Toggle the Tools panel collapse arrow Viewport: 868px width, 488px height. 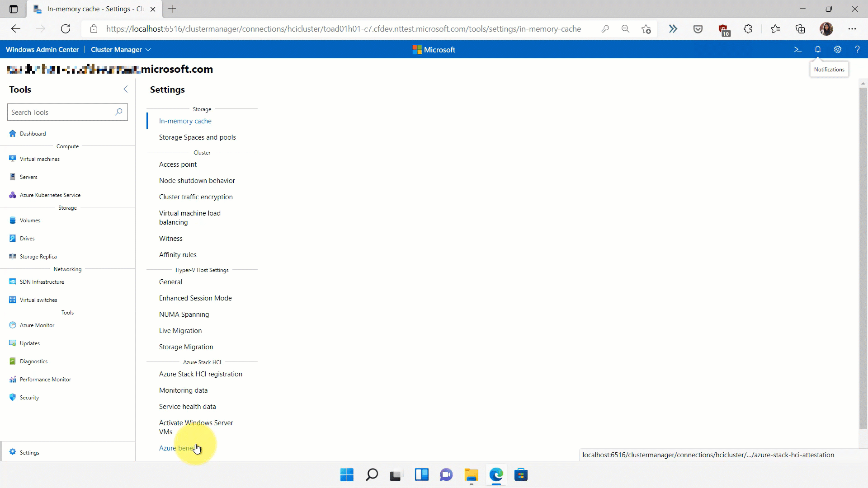click(x=126, y=89)
